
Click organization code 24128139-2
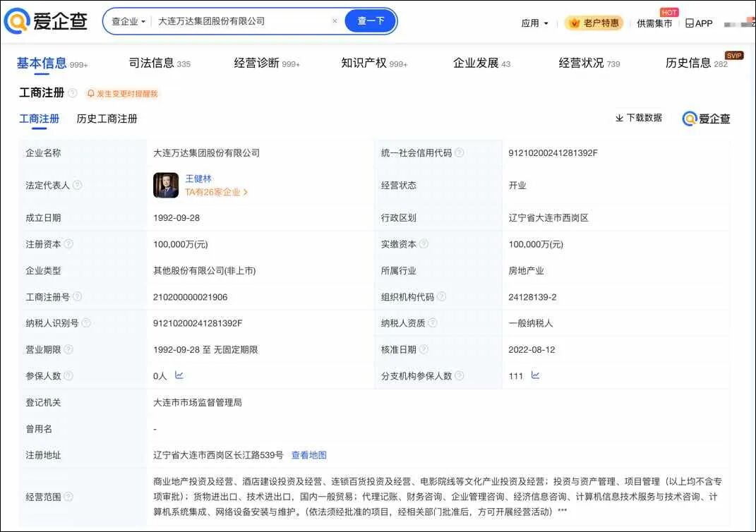pyautogui.click(x=532, y=297)
